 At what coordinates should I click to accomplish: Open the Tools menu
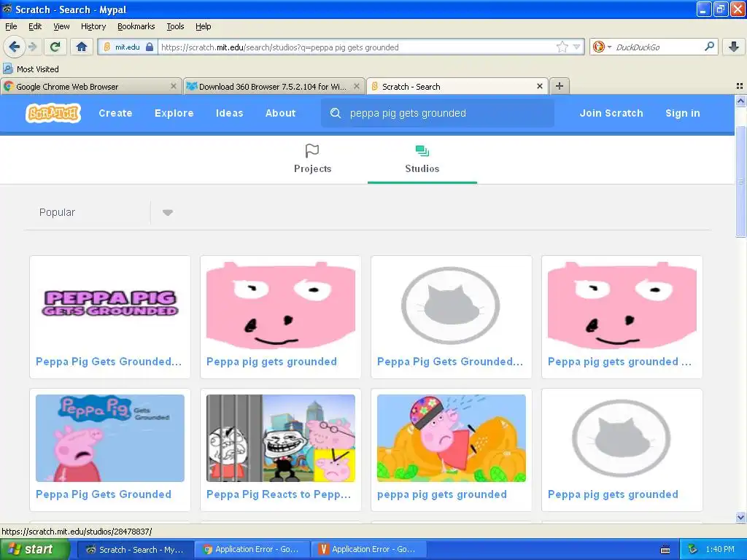pyautogui.click(x=175, y=26)
